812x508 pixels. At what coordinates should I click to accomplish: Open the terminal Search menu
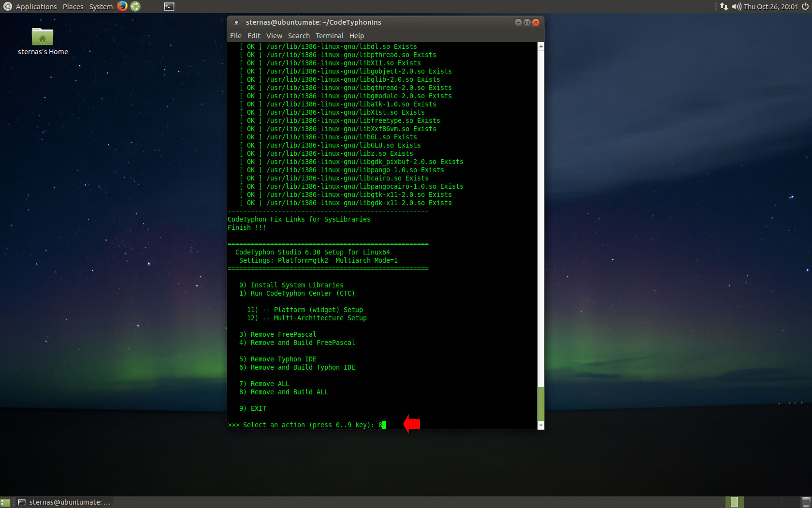299,36
